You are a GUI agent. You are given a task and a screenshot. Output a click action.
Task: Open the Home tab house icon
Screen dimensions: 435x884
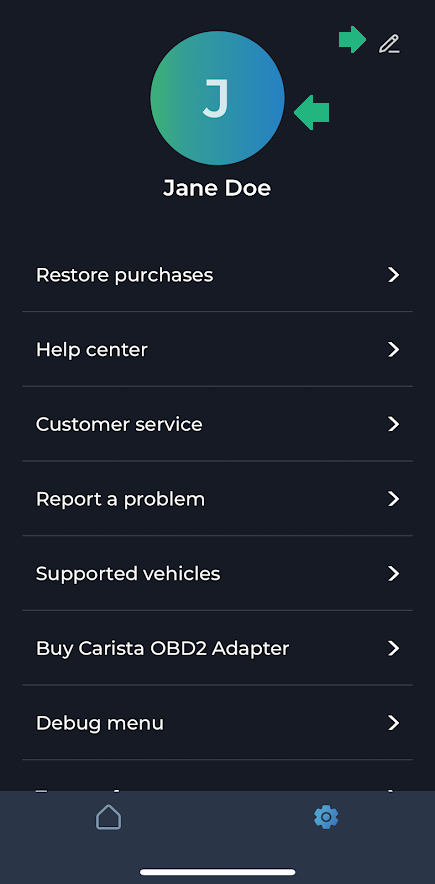pyautogui.click(x=109, y=817)
